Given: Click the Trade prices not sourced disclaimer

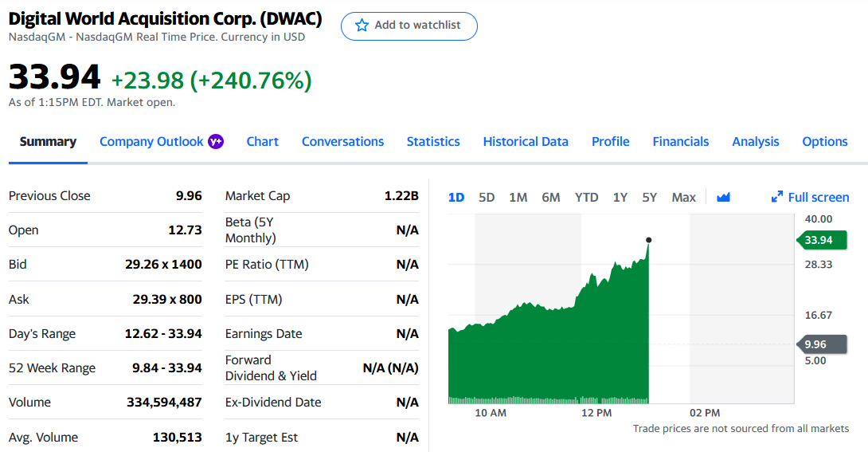Looking at the screenshot, I should pos(741,428).
